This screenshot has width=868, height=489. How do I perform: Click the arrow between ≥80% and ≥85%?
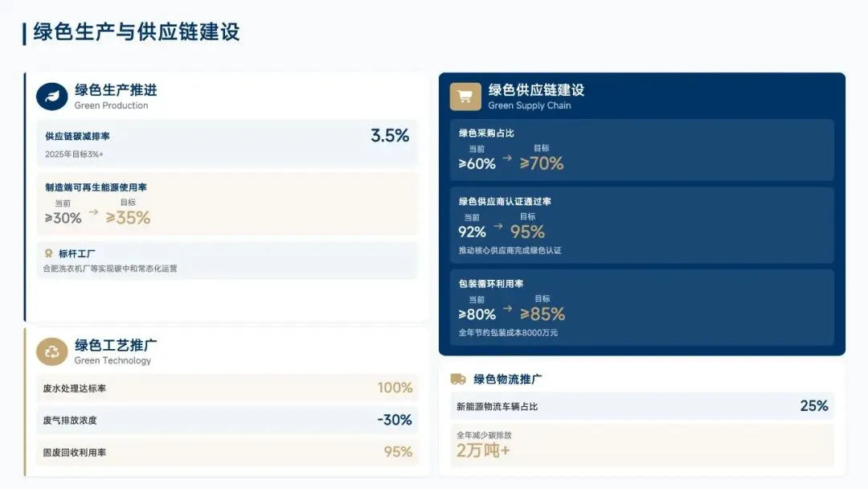click(x=507, y=308)
